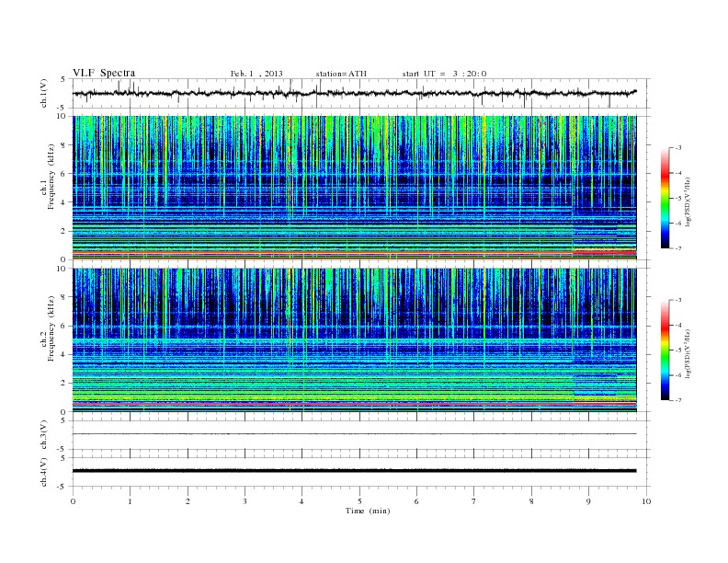
Task: Click the thin ch.3 voltage trace
Action: pos(354,434)
